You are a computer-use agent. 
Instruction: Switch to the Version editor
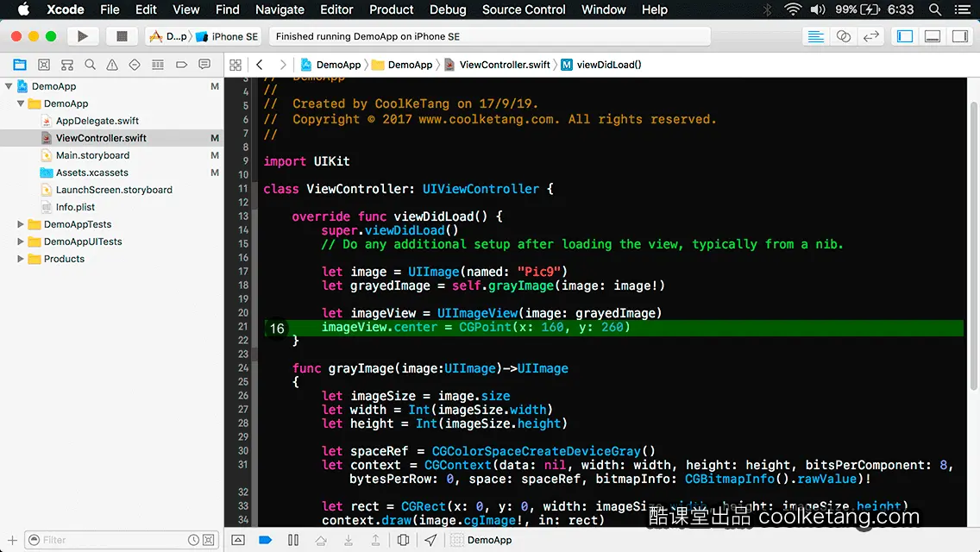click(x=870, y=36)
